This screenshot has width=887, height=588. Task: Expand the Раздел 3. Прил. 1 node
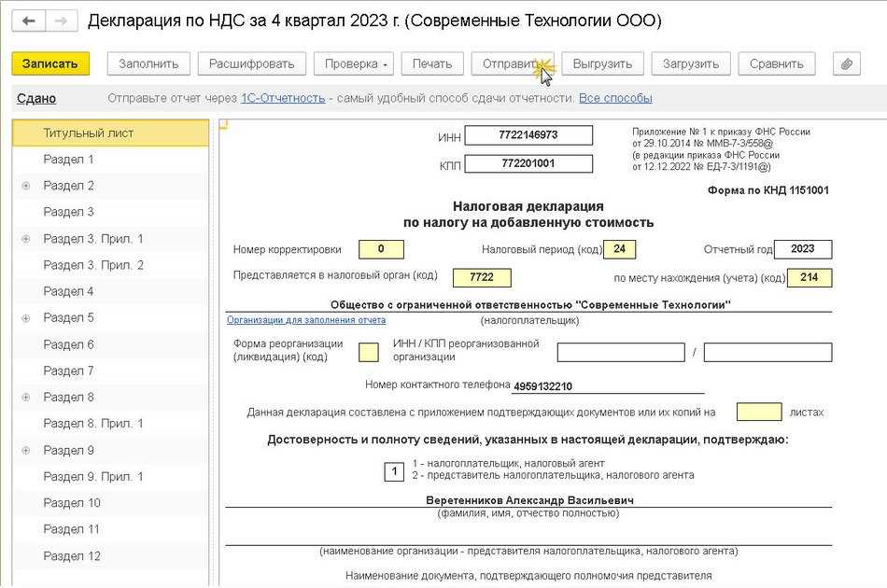(x=26, y=239)
